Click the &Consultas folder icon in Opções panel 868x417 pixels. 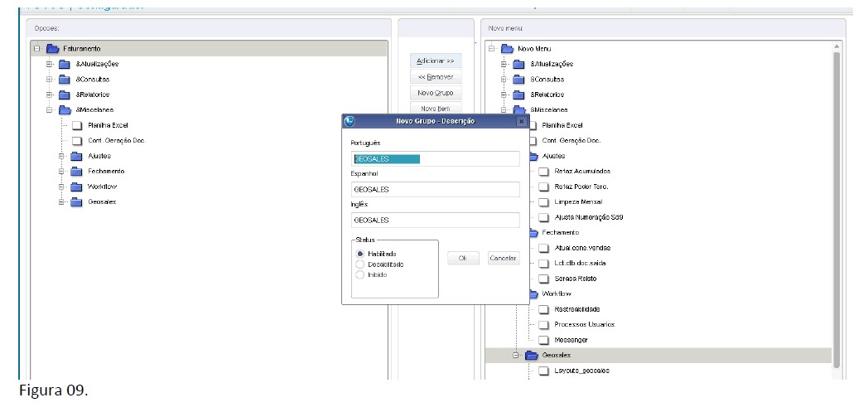(x=65, y=80)
